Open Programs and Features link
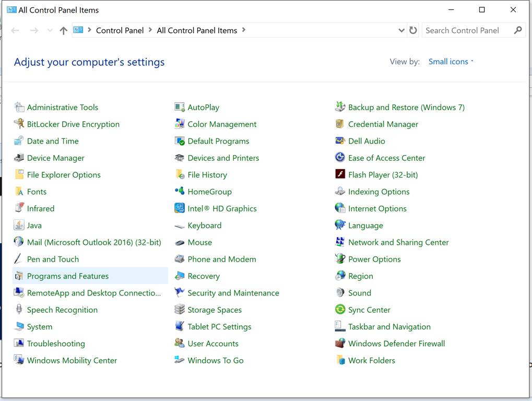This screenshot has height=401, width=532. click(x=68, y=276)
